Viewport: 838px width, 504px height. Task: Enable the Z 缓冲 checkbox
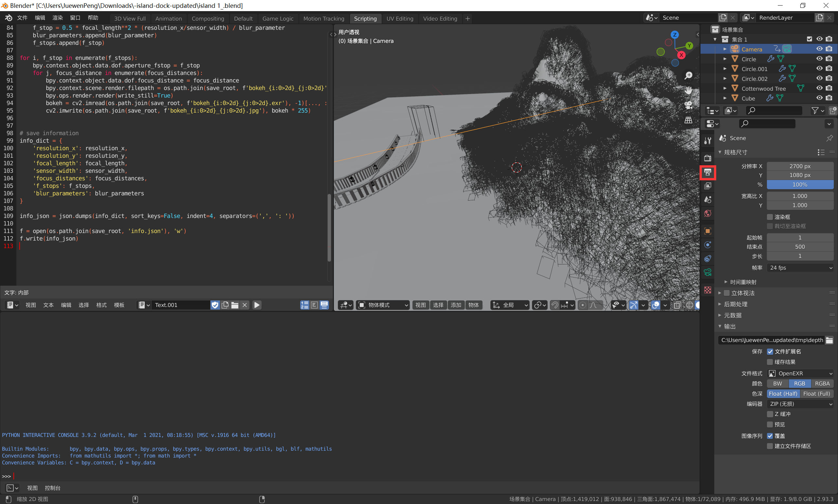(x=770, y=414)
